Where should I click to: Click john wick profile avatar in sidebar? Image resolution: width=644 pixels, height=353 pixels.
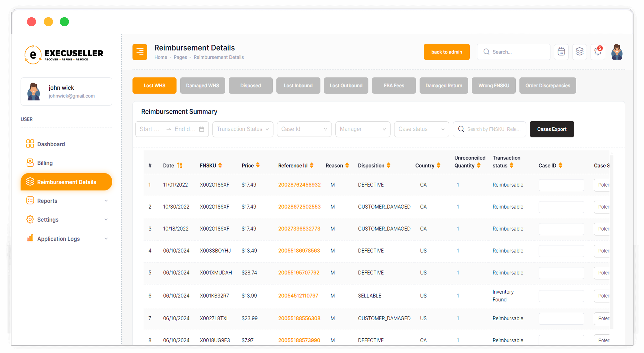pyautogui.click(x=33, y=92)
